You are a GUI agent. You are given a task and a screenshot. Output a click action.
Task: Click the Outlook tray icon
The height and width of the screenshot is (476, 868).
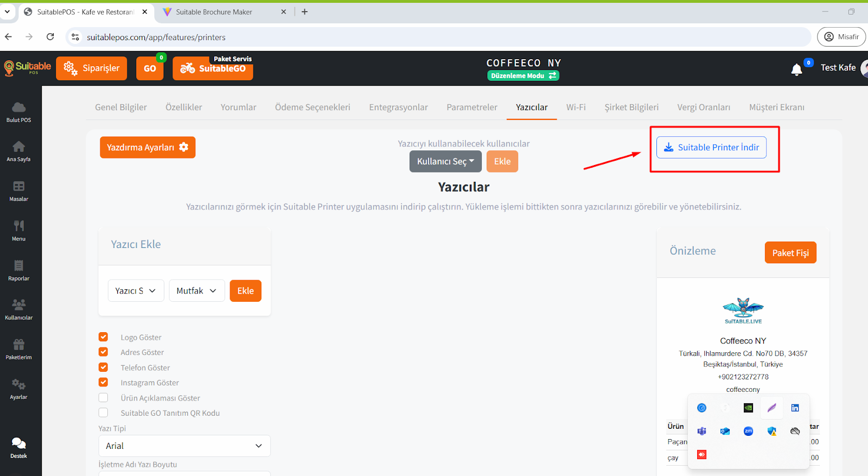coord(725,431)
